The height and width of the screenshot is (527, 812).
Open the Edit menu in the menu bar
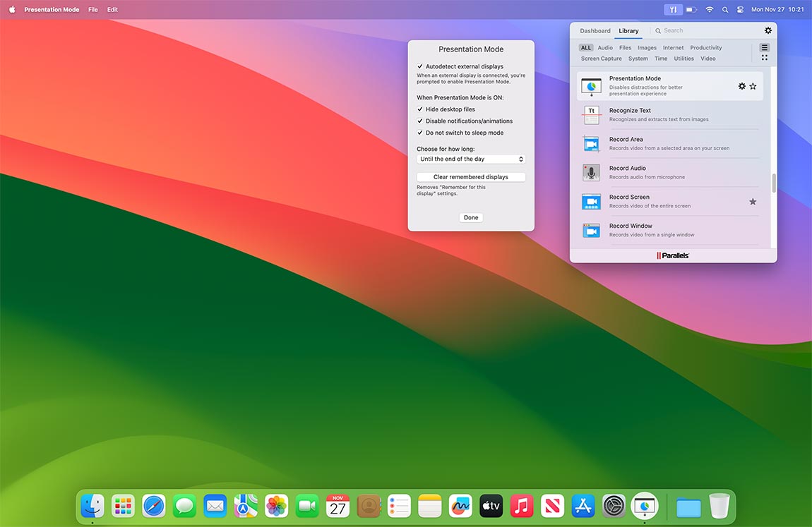pyautogui.click(x=112, y=9)
